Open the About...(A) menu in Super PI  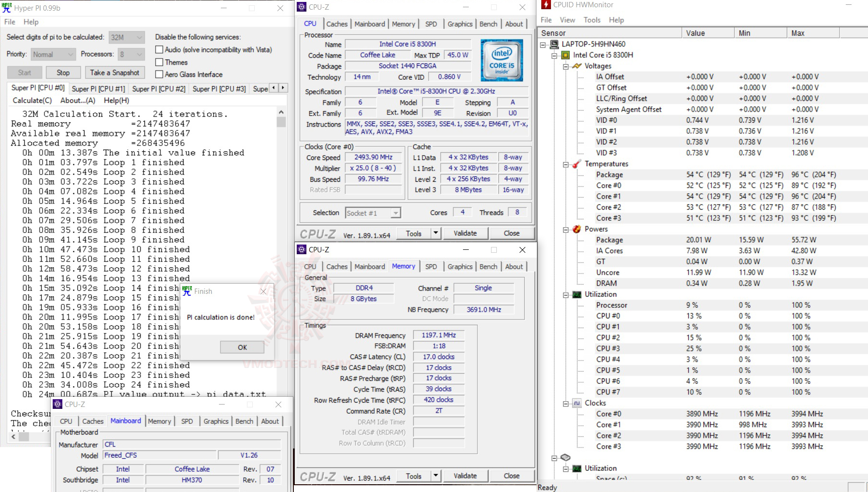78,101
